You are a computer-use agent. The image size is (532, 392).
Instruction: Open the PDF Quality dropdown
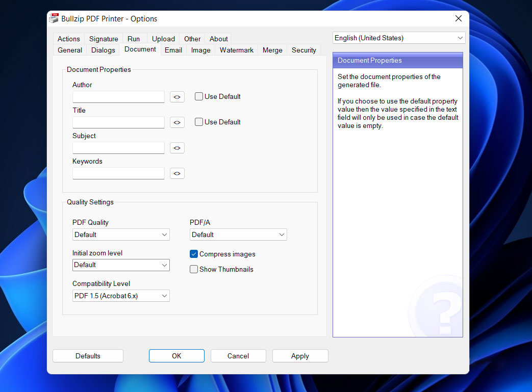point(121,234)
